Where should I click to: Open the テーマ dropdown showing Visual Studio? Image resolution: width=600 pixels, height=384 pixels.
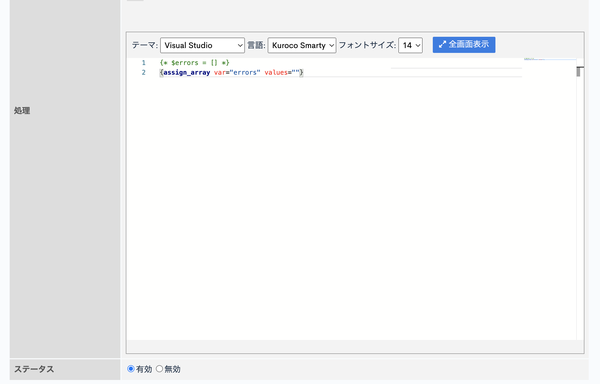(x=202, y=45)
